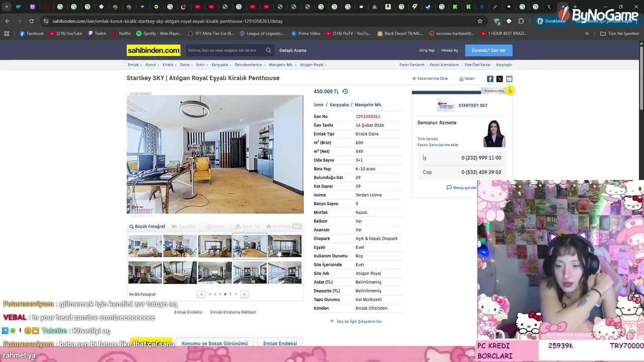Click Mesaj gönder
Viewport: 644px width, 362px height.
click(x=462, y=188)
